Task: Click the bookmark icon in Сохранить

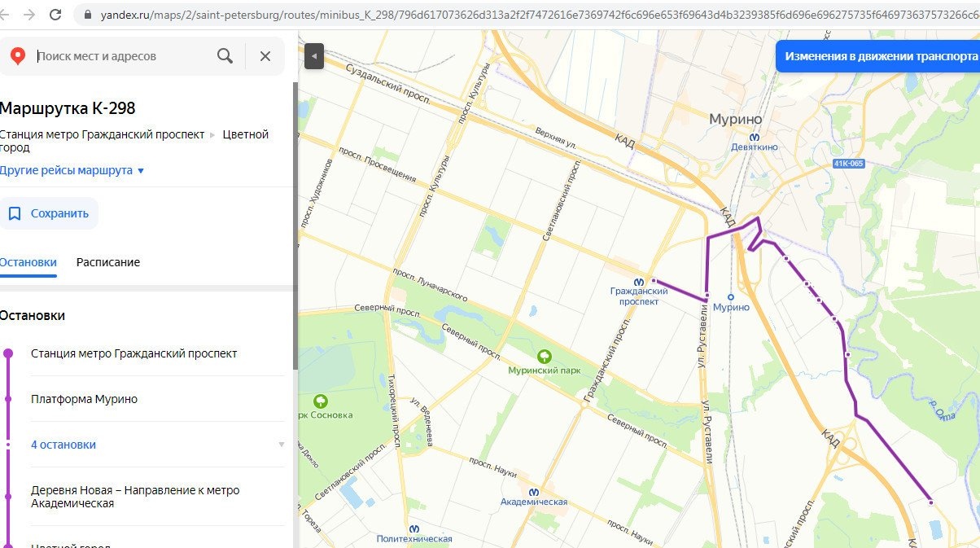Action: coord(14,213)
